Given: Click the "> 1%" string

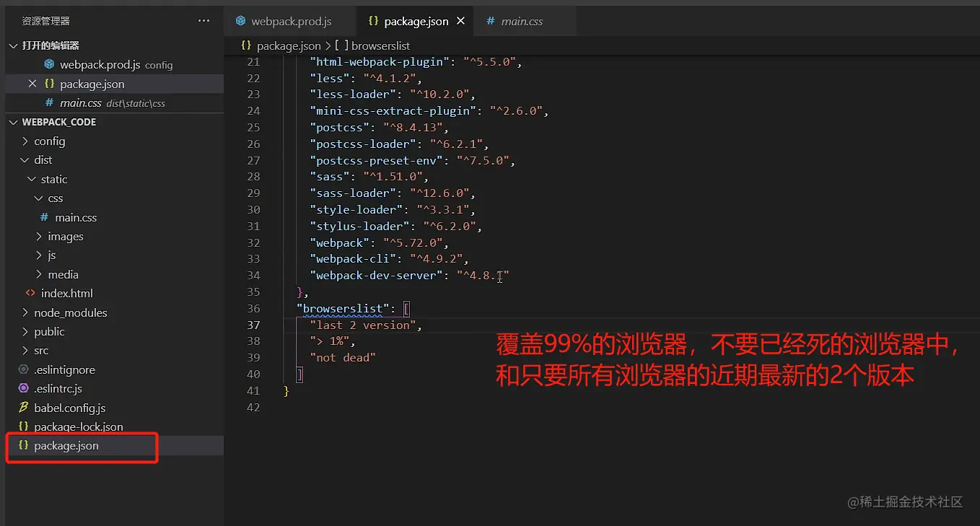Looking at the screenshot, I should [x=330, y=341].
